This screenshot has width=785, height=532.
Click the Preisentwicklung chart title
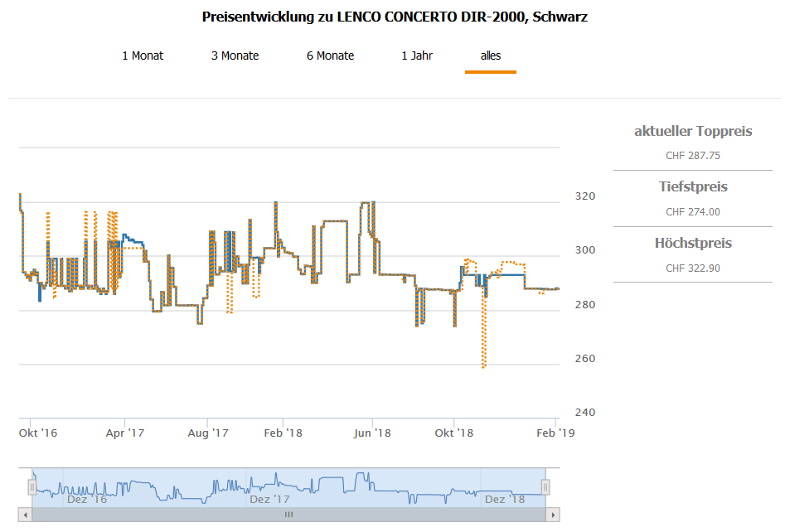pyautogui.click(x=395, y=17)
